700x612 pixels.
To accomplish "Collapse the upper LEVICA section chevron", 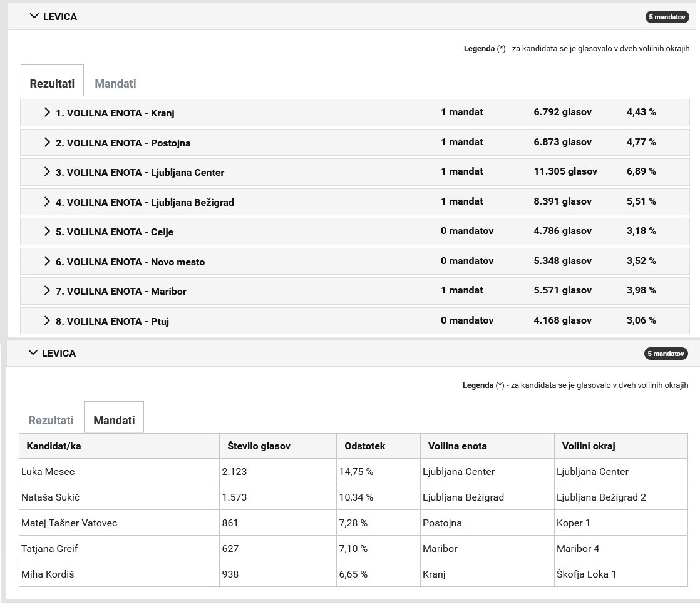I will (x=34, y=16).
